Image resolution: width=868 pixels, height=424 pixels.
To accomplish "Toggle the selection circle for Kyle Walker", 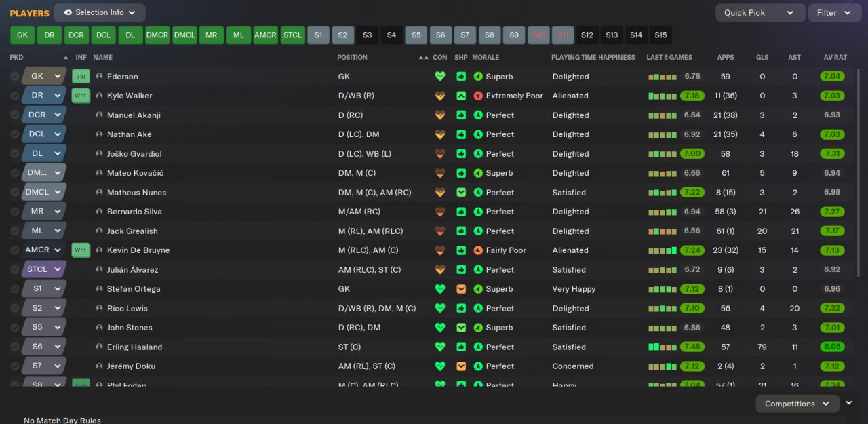I will point(15,96).
